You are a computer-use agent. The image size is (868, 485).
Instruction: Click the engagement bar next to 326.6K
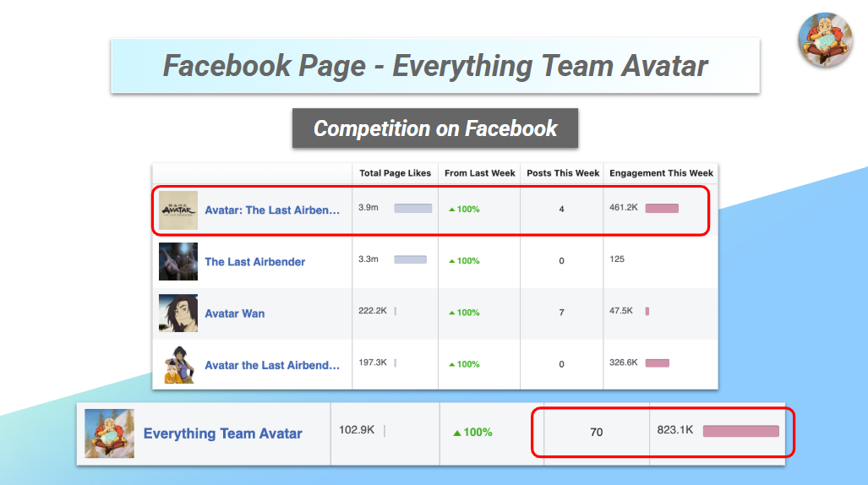(x=657, y=363)
